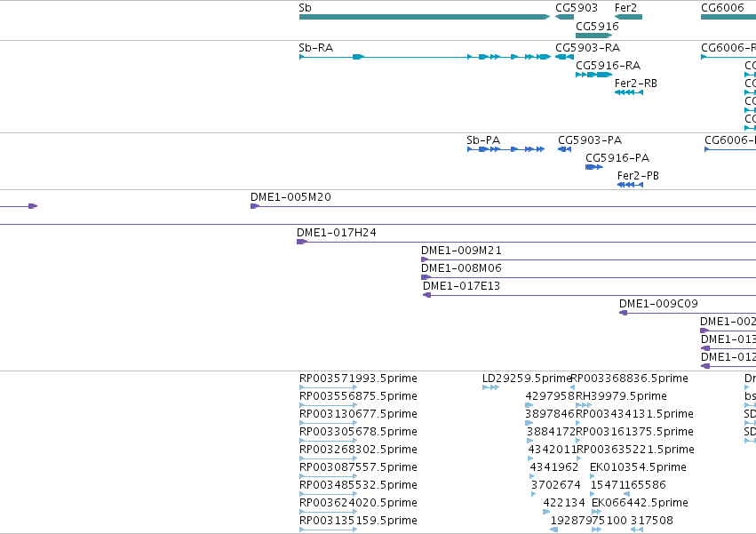Click the Fer2-PB feature

point(630,185)
